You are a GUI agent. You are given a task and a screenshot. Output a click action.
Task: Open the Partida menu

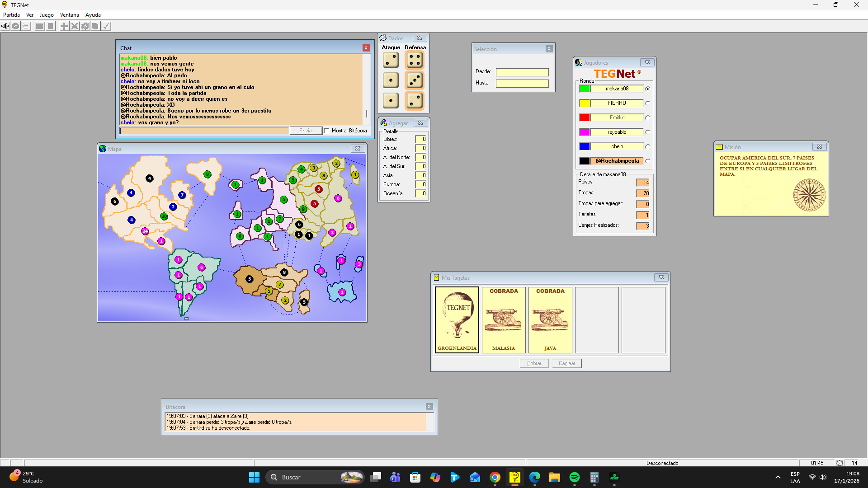[11, 15]
